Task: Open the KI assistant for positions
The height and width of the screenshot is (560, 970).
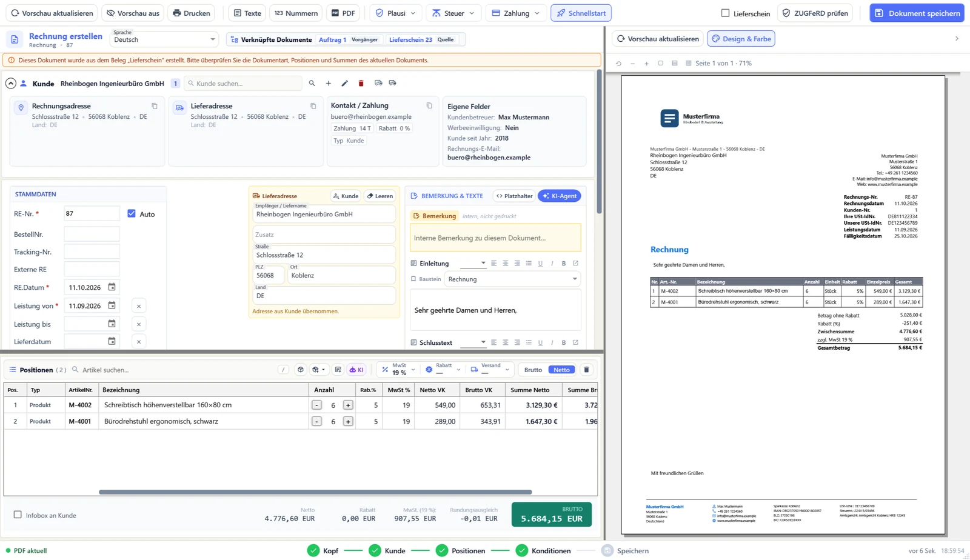Action: [x=356, y=370]
